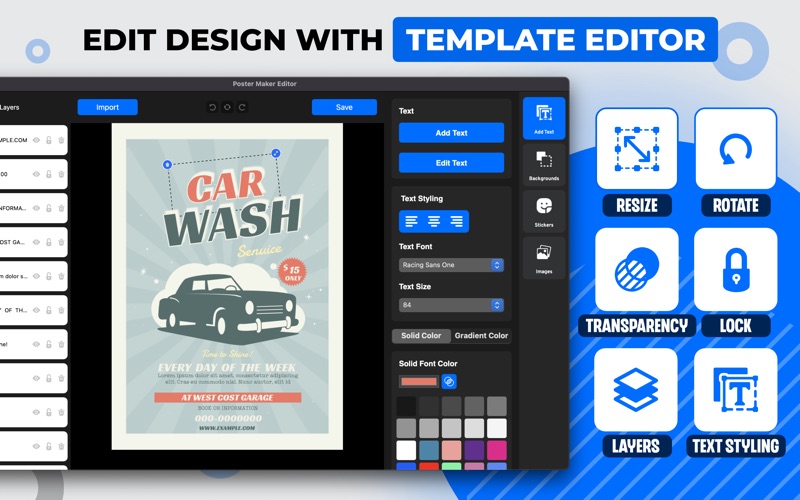Pick the purple color swatch

tap(474, 451)
